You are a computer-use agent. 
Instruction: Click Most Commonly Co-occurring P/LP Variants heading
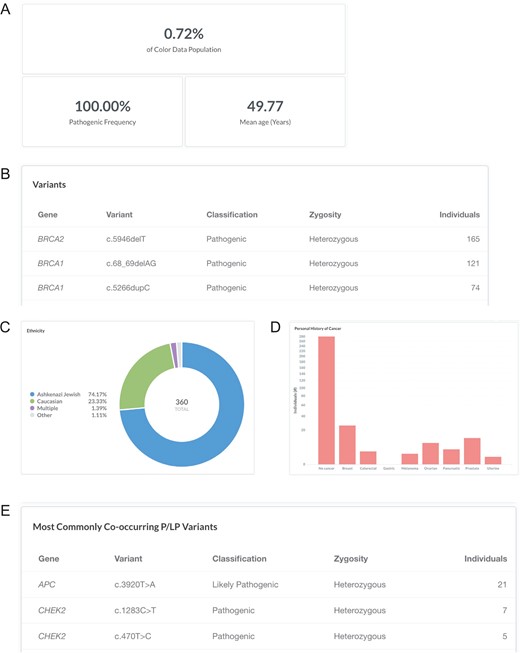pyautogui.click(x=125, y=527)
